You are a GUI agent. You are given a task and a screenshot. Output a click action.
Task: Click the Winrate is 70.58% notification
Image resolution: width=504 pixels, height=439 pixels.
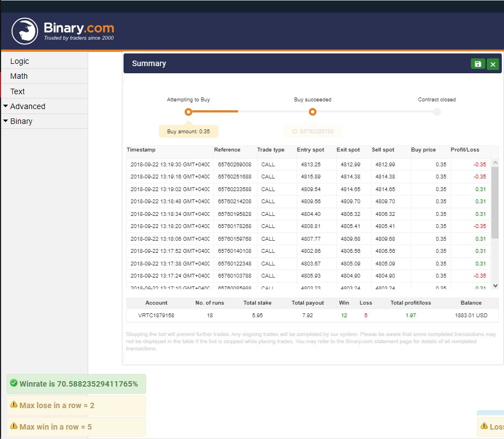pos(76,384)
